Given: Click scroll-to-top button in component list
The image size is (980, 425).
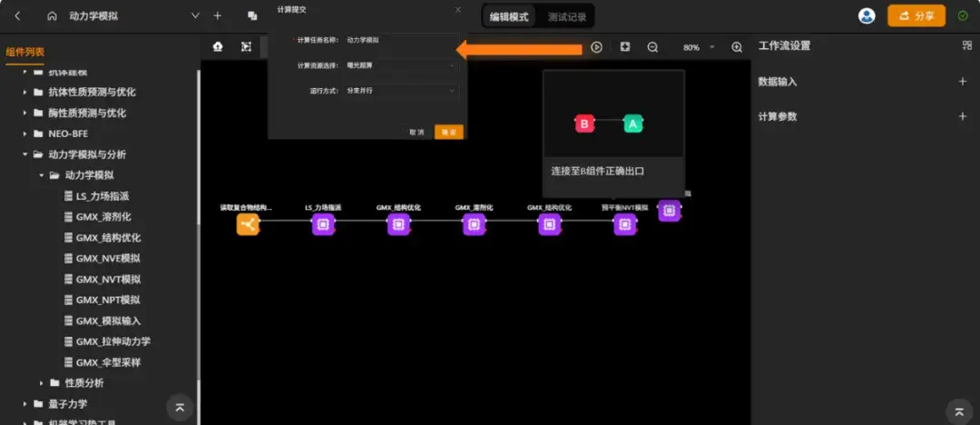Looking at the screenshot, I should (x=180, y=408).
